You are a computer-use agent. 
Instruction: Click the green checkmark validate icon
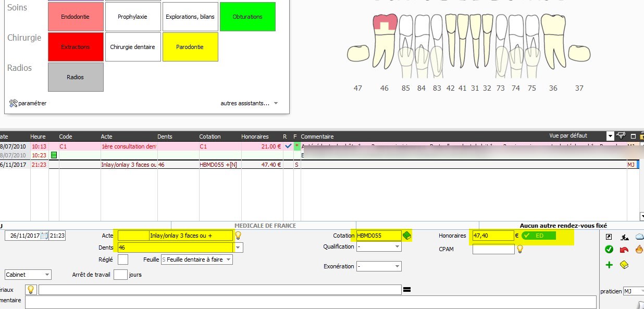tap(609, 250)
